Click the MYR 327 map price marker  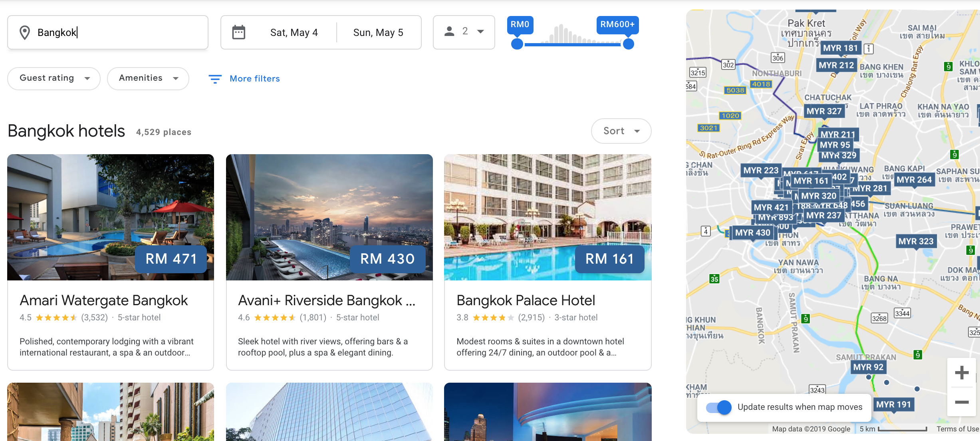(x=824, y=111)
